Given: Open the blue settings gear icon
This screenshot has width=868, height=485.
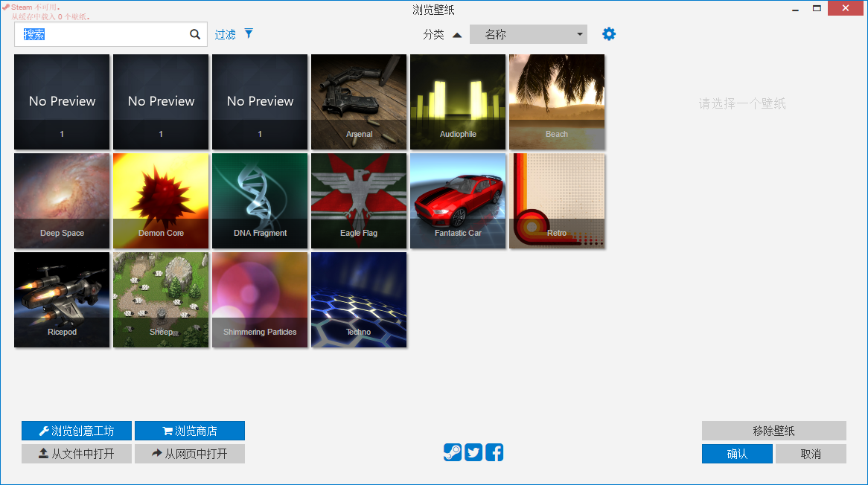Looking at the screenshot, I should click(609, 33).
